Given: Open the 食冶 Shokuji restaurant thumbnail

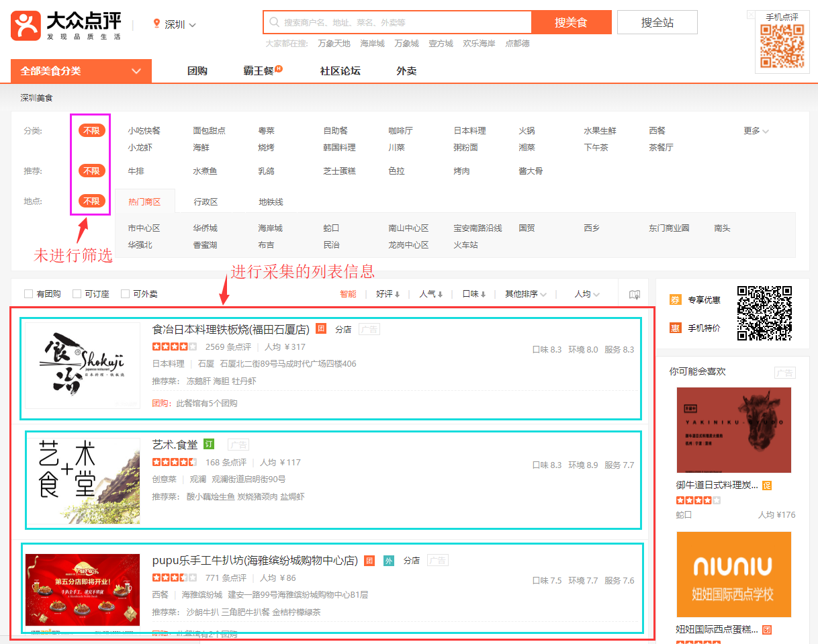Looking at the screenshot, I should tap(83, 365).
